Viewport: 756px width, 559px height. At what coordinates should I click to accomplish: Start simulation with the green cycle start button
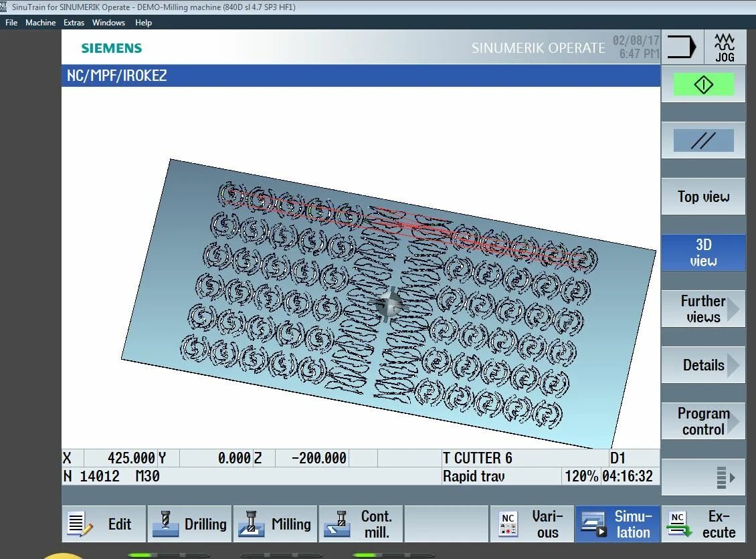coord(703,85)
